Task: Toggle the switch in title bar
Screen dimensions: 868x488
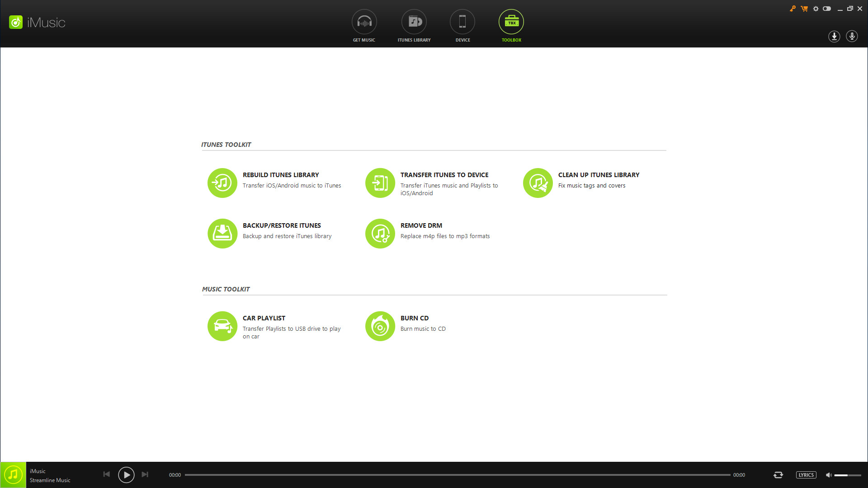Action: point(827,9)
